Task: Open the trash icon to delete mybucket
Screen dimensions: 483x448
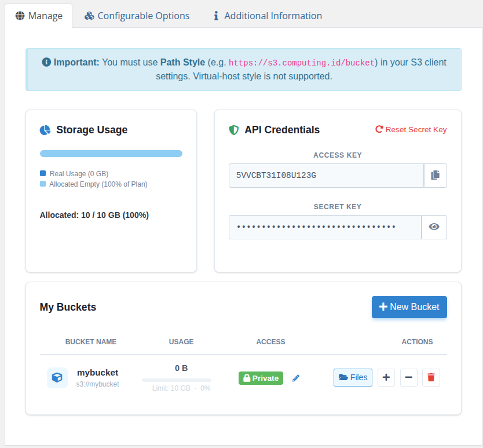Action: (431, 377)
